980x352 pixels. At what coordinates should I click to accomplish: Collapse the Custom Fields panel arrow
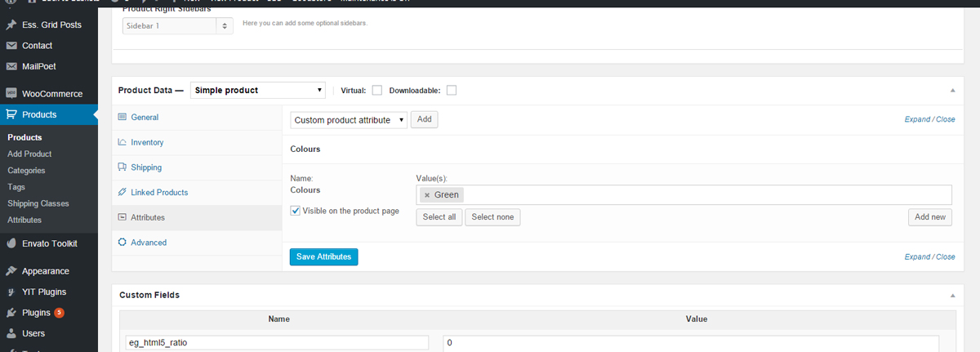[x=951, y=295]
